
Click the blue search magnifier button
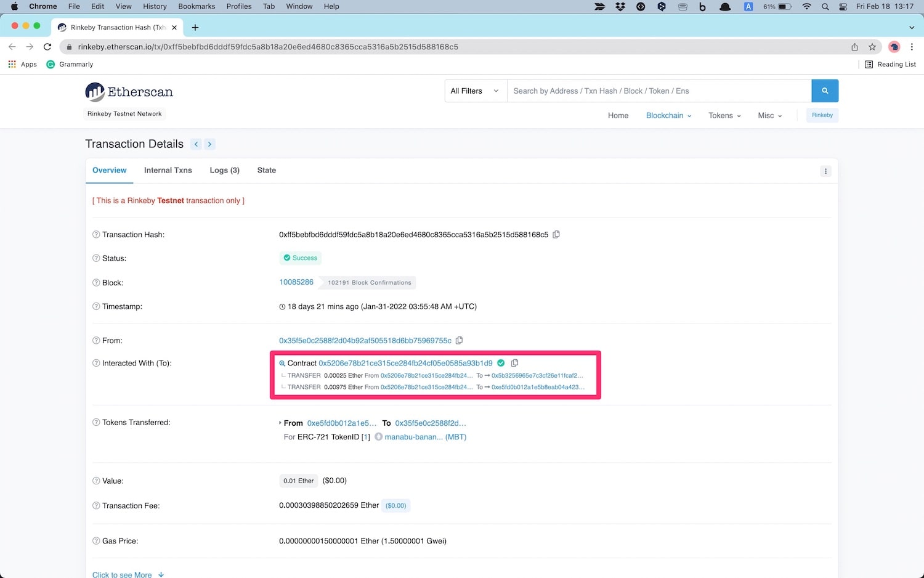point(825,91)
